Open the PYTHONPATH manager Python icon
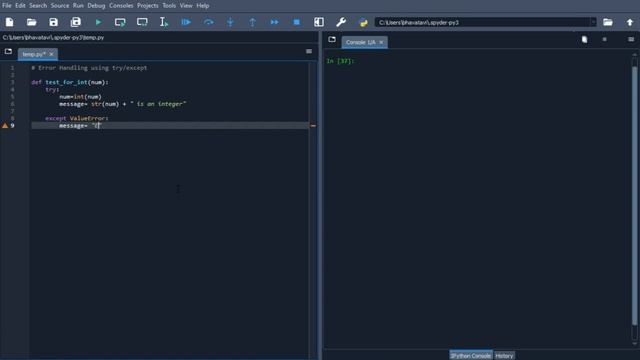Viewport: 640px width, 360px height. tap(363, 22)
